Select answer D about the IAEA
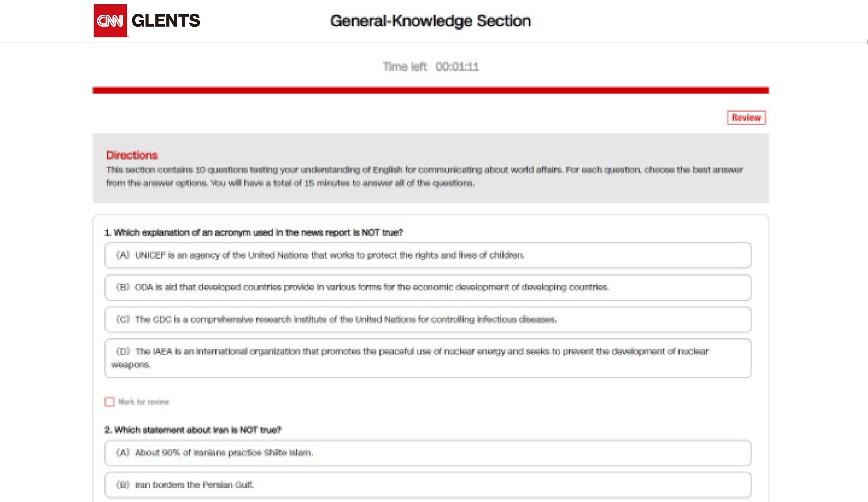868x502 pixels. tap(427, 358)
